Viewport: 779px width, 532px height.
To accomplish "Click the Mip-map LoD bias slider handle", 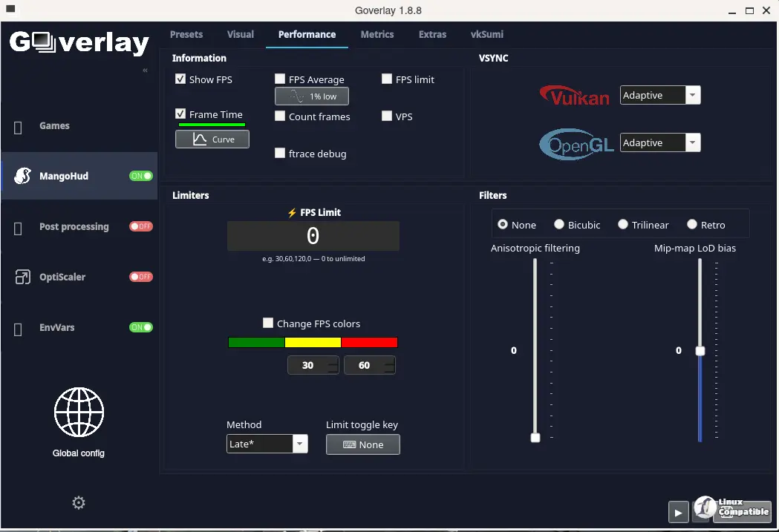I will tap(700, 351).
